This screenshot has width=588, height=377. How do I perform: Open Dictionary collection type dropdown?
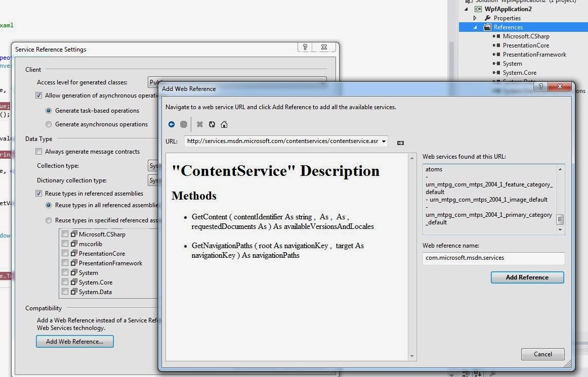click(153, 180)
